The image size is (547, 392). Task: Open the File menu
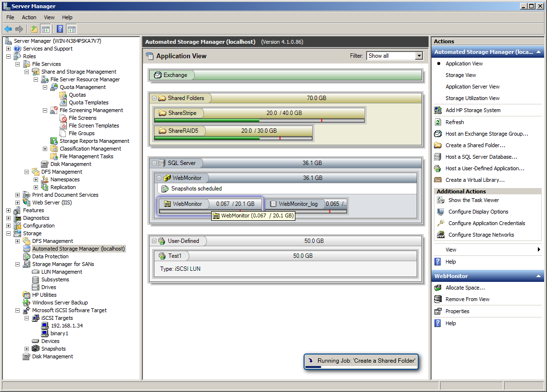pos(10,17)
